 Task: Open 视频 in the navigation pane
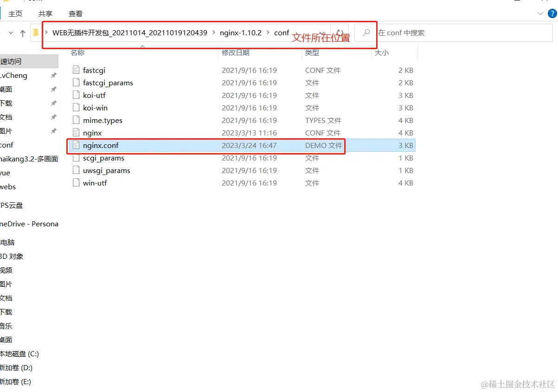(6, 270)
